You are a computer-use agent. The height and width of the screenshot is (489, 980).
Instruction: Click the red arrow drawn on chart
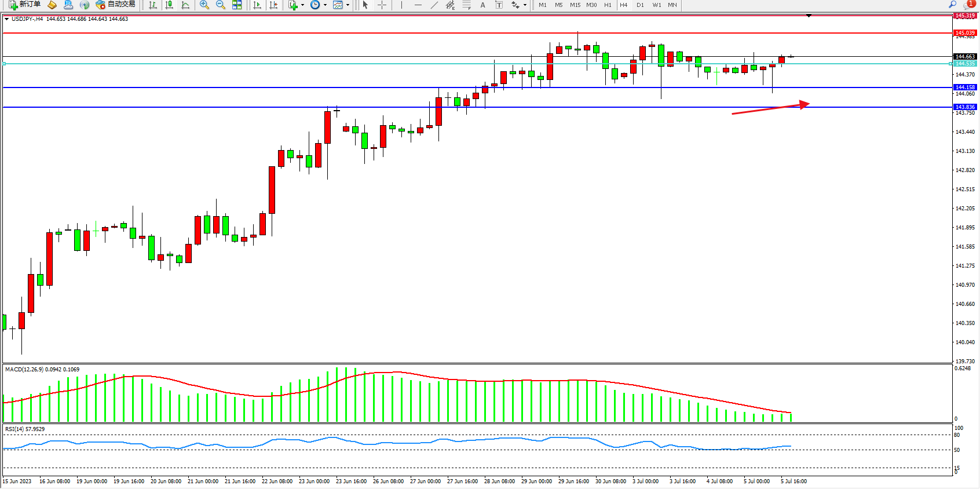tap(770, 108)
